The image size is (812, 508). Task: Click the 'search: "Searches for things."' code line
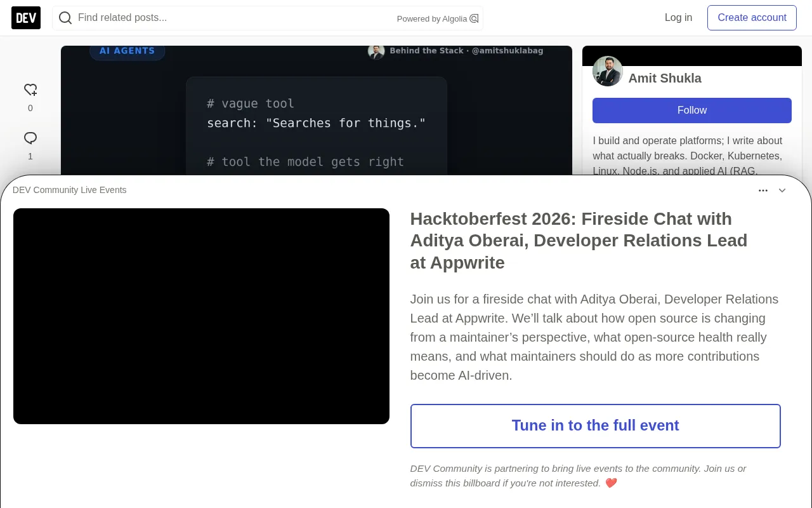point(316,123)
